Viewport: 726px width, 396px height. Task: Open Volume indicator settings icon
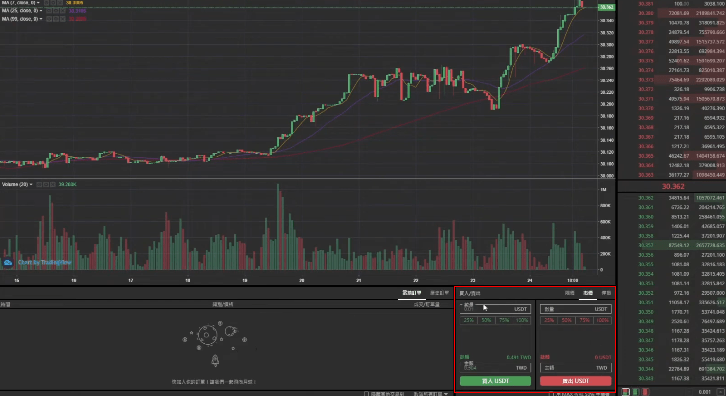point(46,184)
